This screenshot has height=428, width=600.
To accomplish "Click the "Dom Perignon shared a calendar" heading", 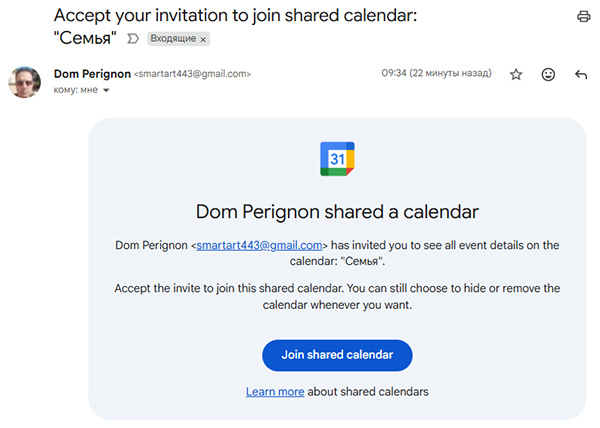I will click(337, 212).
